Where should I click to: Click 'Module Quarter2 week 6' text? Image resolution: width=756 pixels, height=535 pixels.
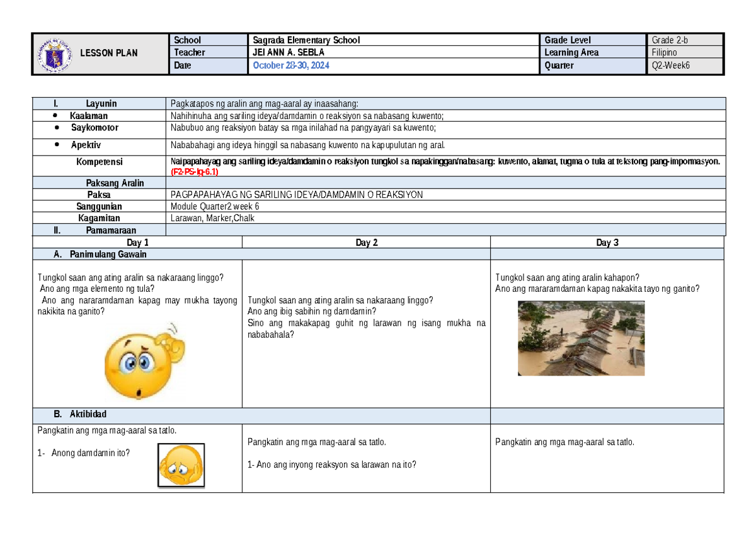(215, 207)
